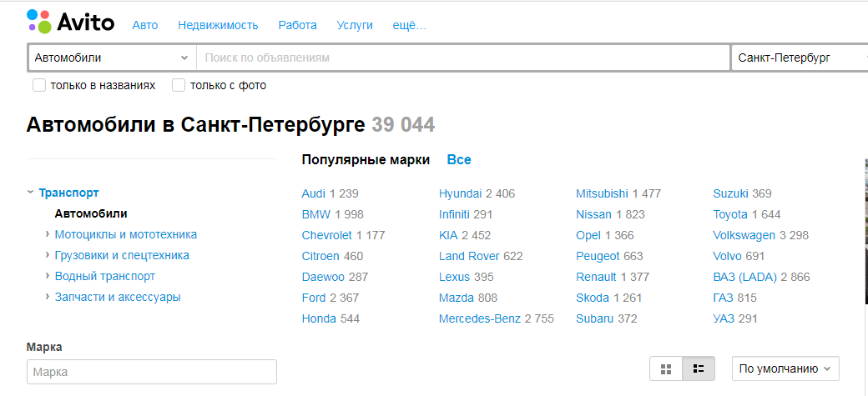Select Автомобили in the category tree
Screen dimensions: 868x396
pyautogui.click(x=91, y=213)
